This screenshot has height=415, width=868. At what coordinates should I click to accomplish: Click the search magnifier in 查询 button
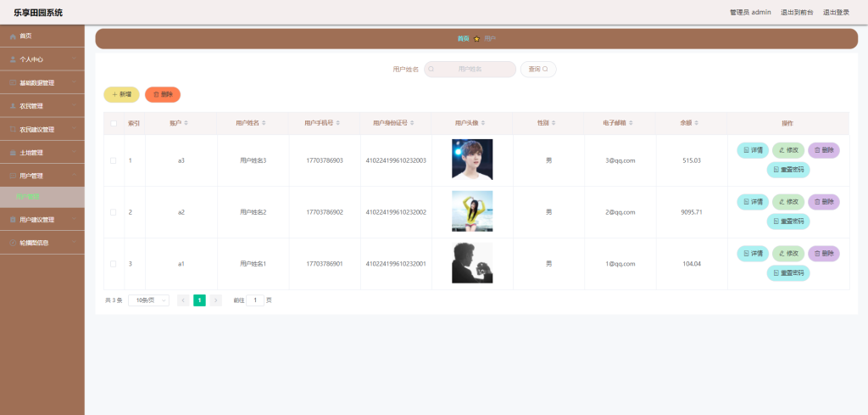545,70
